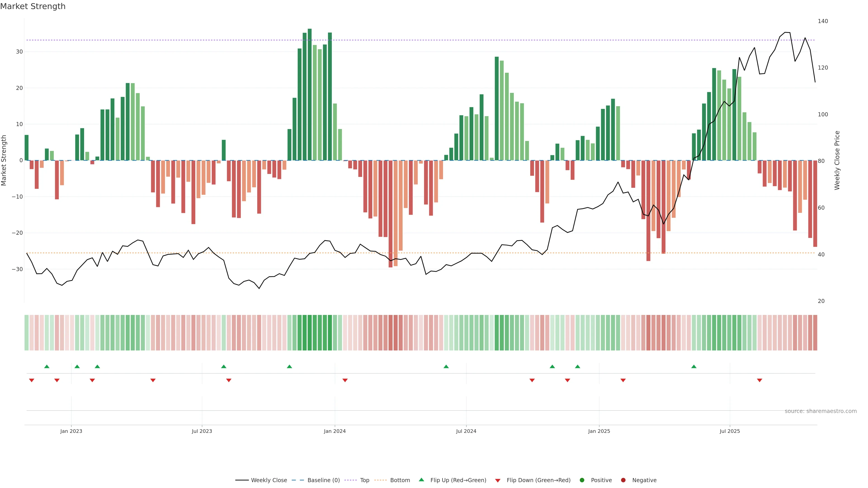
Task: Click the Flip Down red triangle legend icon
Action: click(498, 480)
